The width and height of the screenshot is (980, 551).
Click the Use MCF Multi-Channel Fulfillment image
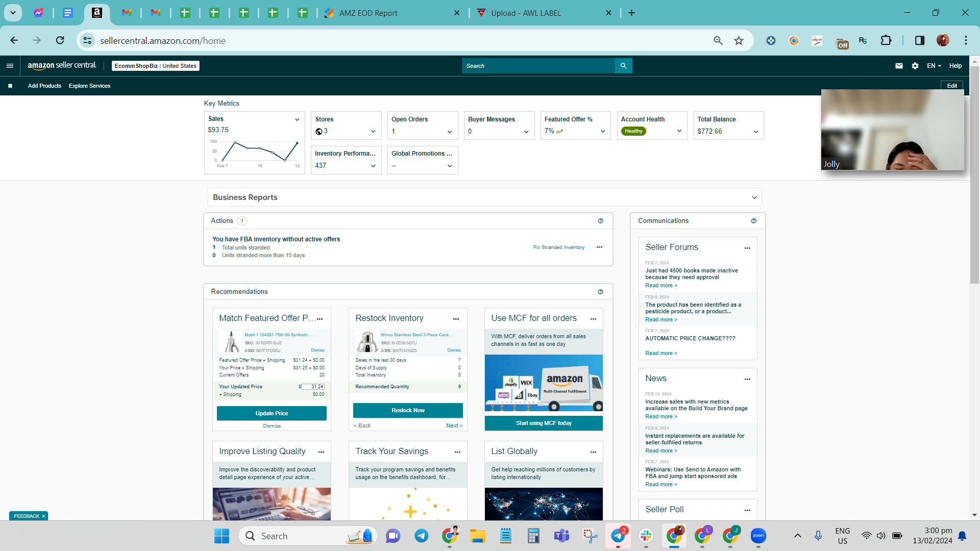pos(544,383)
